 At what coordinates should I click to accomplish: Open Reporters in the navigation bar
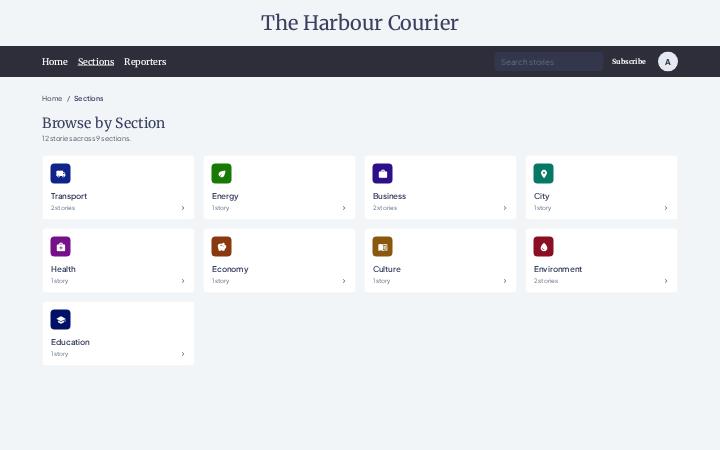tap(145, 62)
